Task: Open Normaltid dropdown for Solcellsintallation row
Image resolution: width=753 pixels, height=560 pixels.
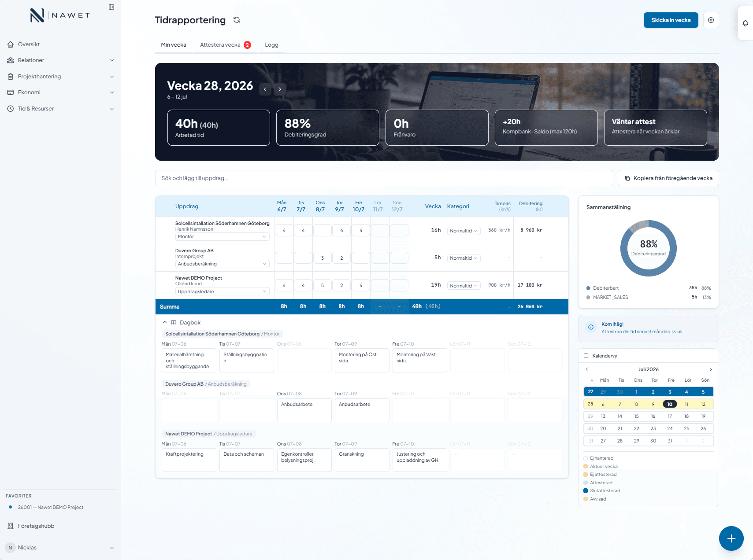Action: tap(464, 231)
